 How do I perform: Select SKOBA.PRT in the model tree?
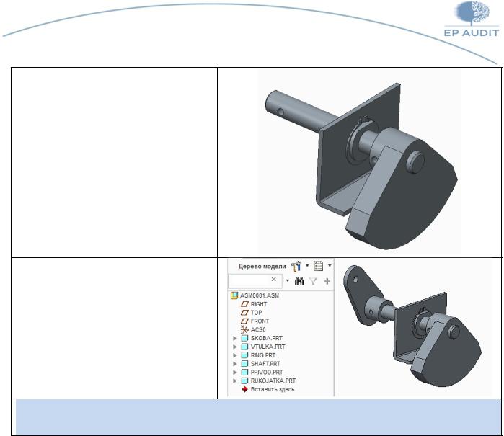click(262, 338)
